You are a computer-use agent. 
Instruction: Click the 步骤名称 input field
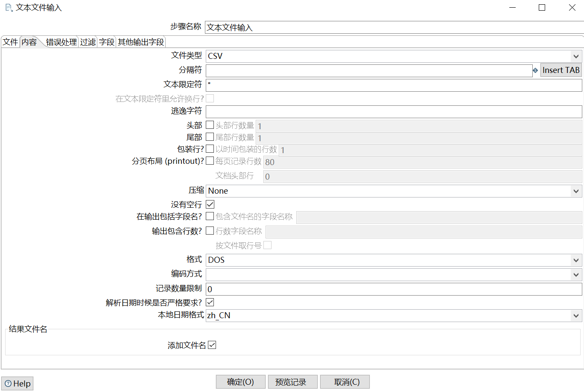pyautogui.click(x=394, y=27)
